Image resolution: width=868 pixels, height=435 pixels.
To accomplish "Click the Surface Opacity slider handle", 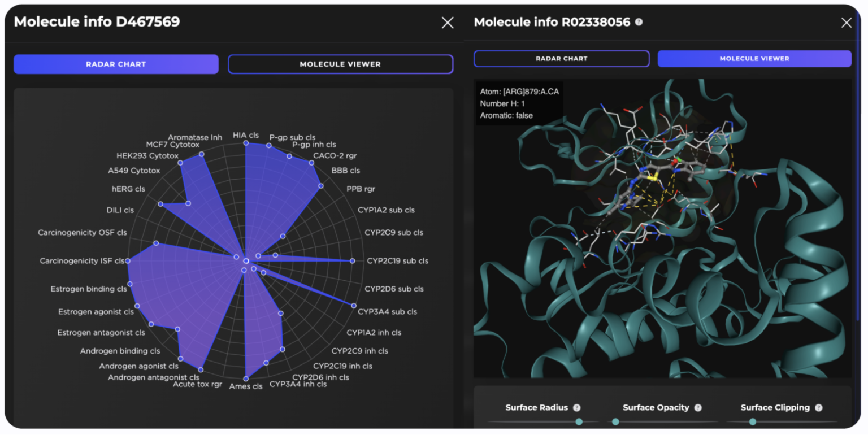I will pos(615,421).
